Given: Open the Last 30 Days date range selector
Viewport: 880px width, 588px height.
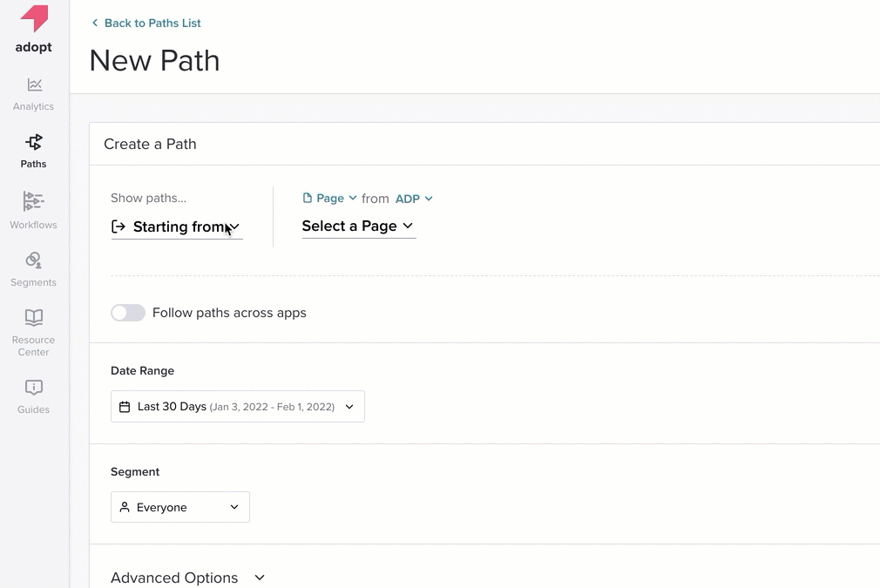Looking at the screenshot, I should (237, 406).
